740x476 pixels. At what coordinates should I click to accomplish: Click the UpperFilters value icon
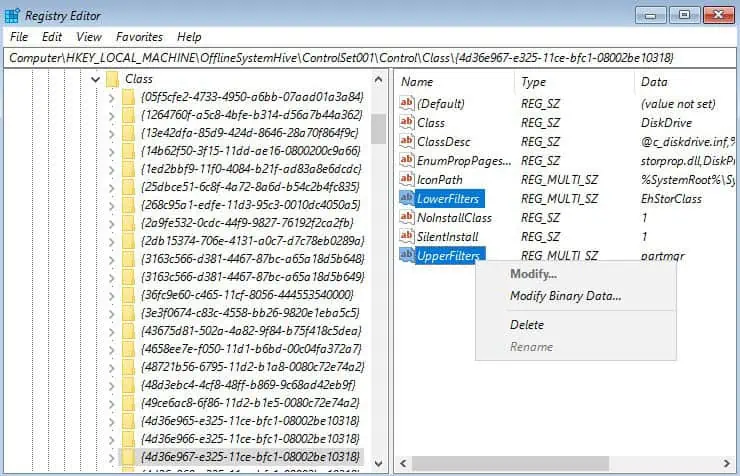click(x=406, y=255)
